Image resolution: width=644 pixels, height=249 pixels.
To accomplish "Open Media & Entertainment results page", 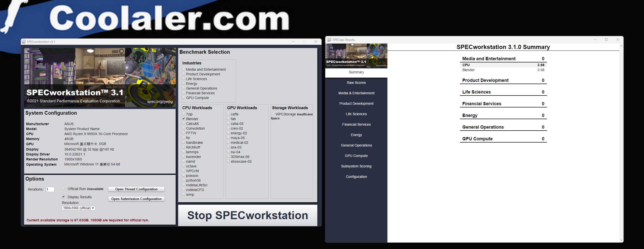I will coord(356,93).
